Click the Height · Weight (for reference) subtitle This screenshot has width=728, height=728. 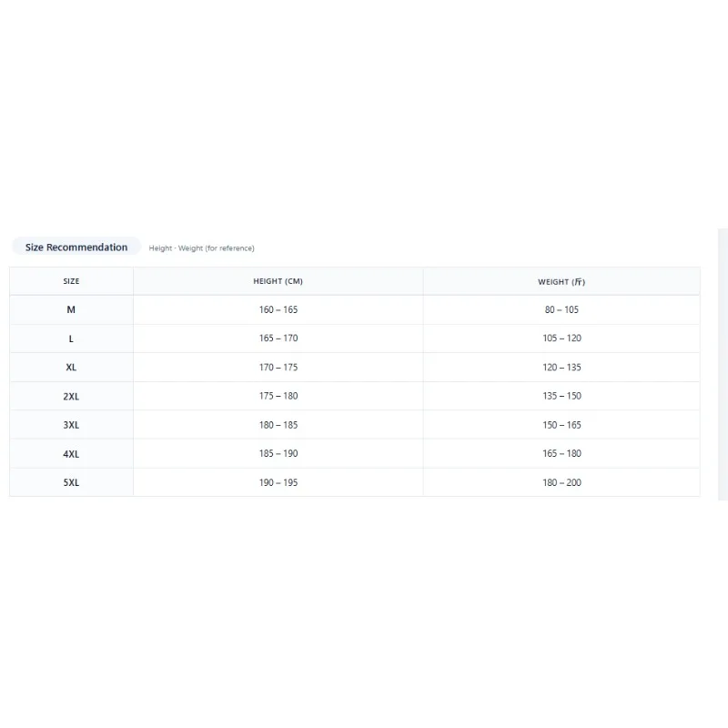pyautogui.click(x=201, y=248)
